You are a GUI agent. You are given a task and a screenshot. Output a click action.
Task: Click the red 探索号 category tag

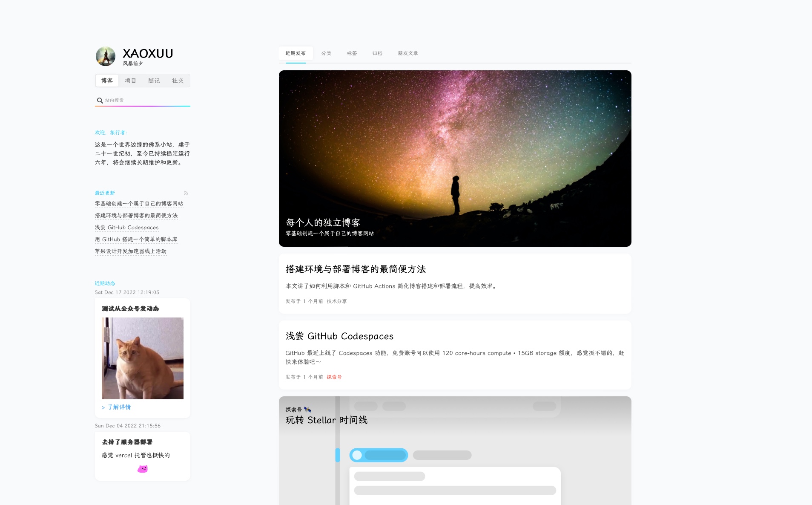coord(334,377)
